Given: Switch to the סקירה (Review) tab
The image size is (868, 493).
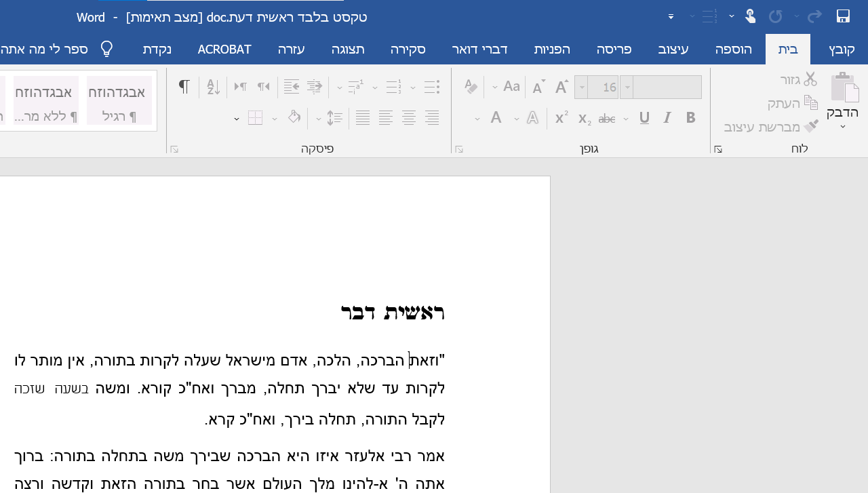Looking at the screenshot, I should [x=408, y=49].
